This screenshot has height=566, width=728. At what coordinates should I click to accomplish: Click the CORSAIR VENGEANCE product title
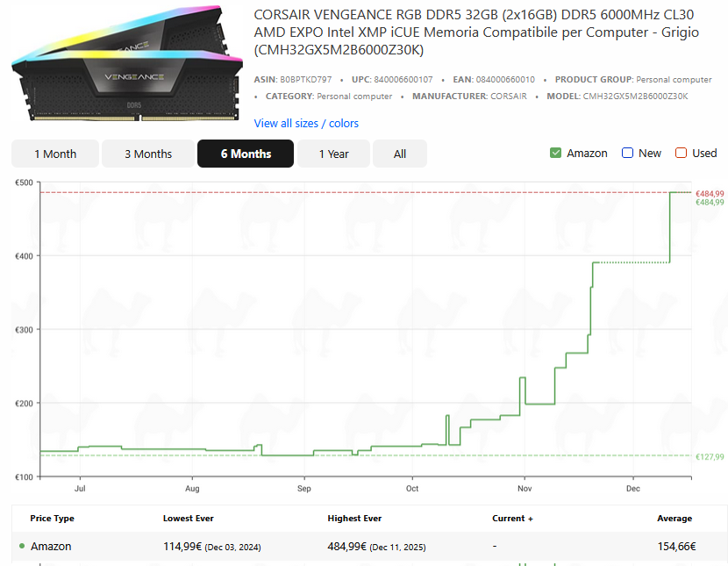point(474,33)
